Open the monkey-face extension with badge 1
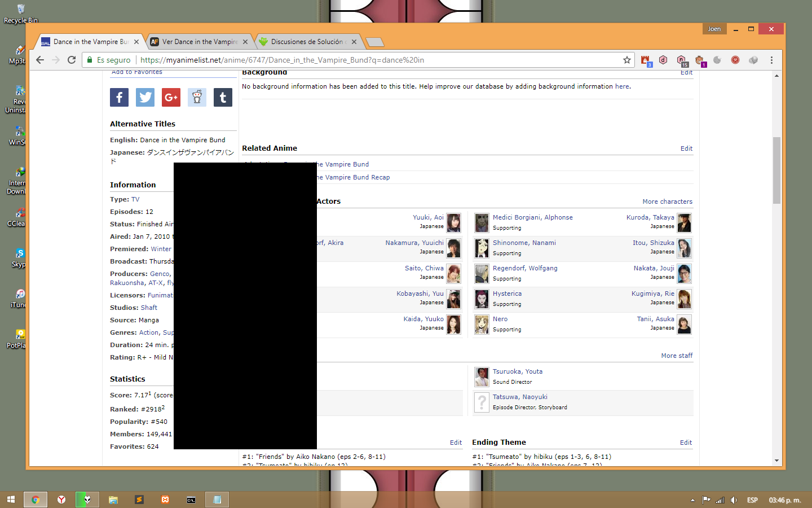 (700, 60)
